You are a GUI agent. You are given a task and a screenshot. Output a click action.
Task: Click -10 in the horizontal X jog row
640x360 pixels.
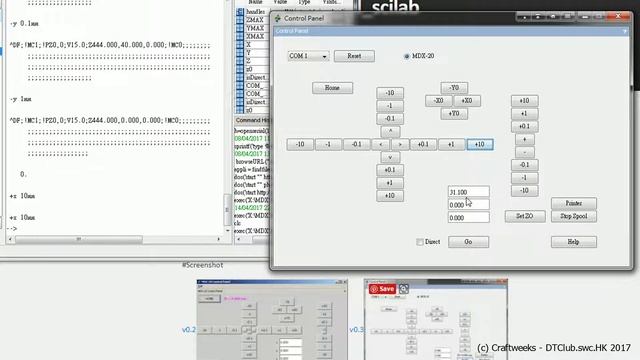click(300, 144)
